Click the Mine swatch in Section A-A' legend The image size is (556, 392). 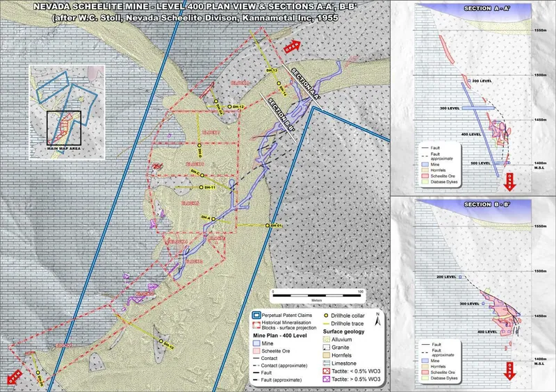tap(425, 165)
